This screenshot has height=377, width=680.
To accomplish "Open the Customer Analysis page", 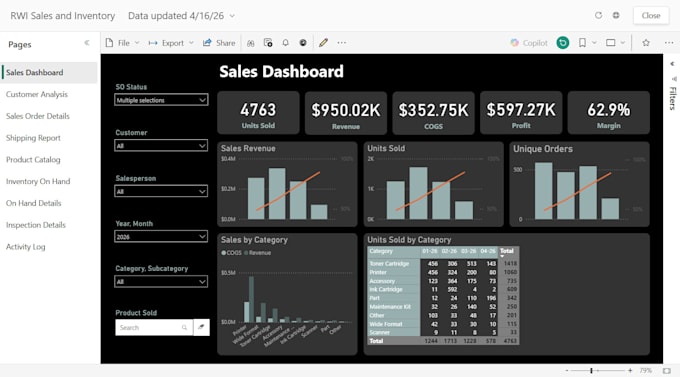I will point(37,94).
